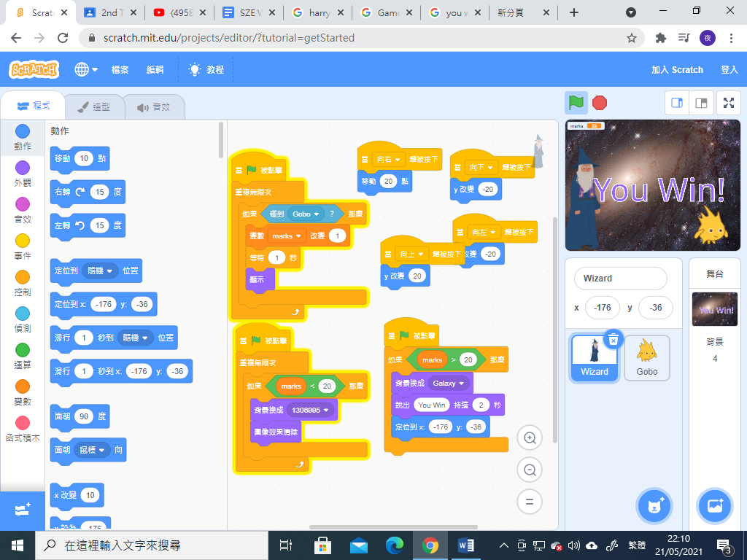Screen dimensions: 747x560
Task: Open the 檔案 file menu
Action: point(120,70)
